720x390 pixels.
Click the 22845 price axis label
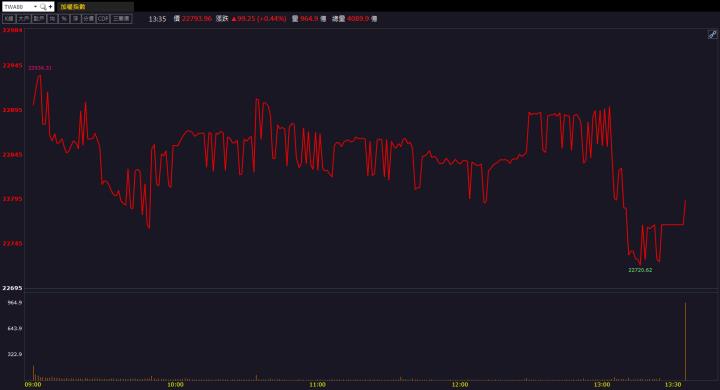(x=12, y=155)
